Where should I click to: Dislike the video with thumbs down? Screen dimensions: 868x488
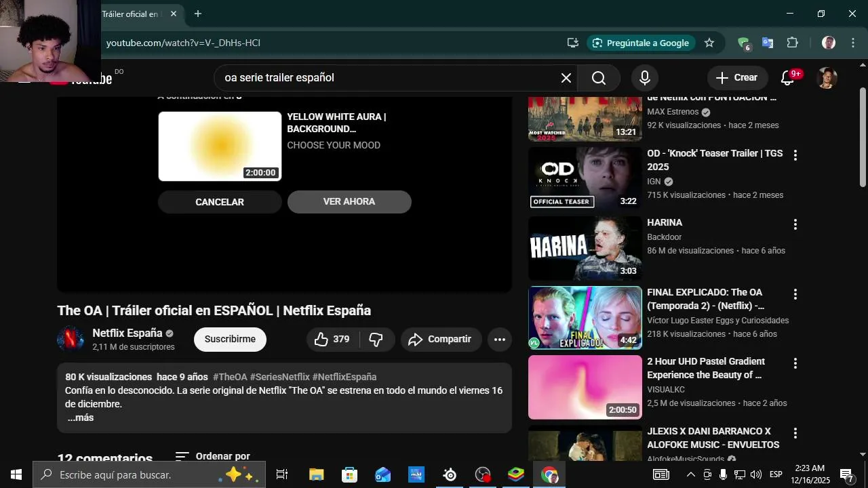(376, 340)
